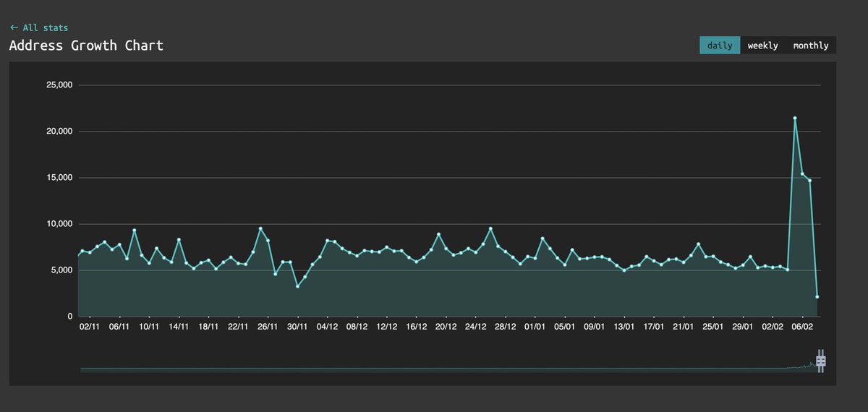This screenshot has width=868, height=412.
Task: Click the 10,000 y-axis label
Action: 59,224
